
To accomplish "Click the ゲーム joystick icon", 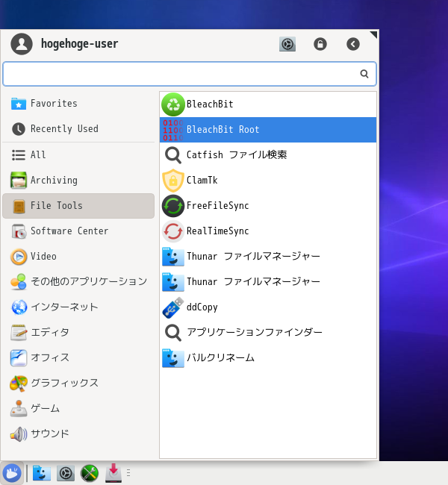I will coord(19,409).
